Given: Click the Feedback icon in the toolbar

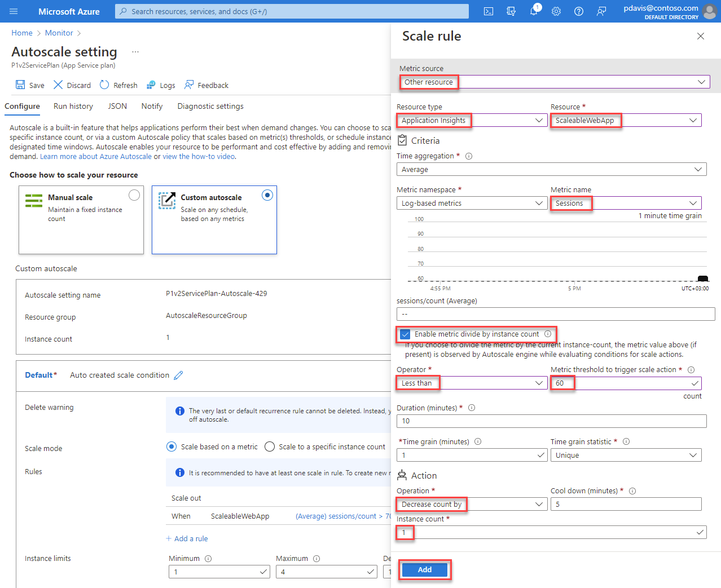Looking at the screenshot, I should pos(189,85).
